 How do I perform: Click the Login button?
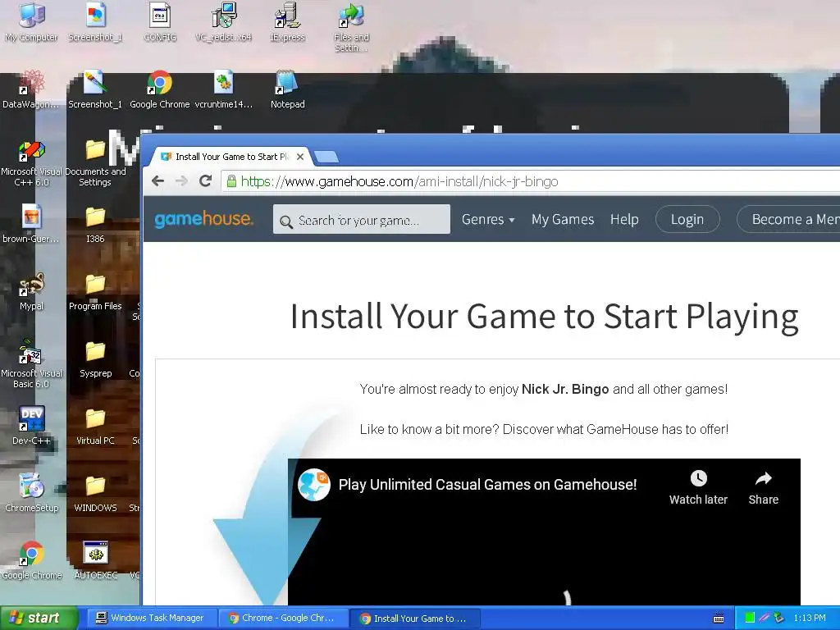687,219
